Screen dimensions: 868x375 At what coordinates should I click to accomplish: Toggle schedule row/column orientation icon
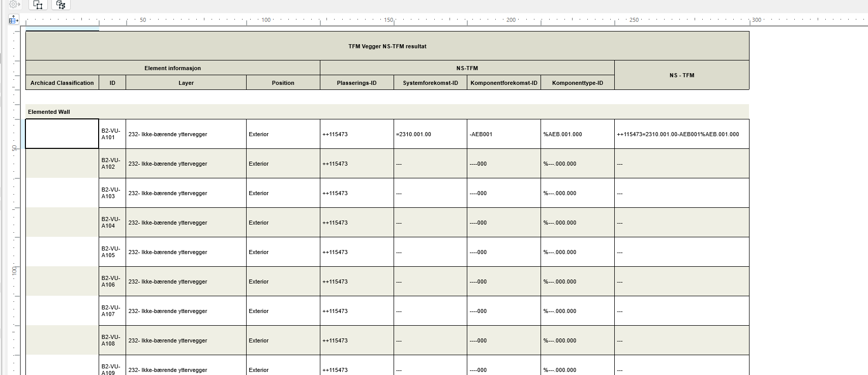13,20
